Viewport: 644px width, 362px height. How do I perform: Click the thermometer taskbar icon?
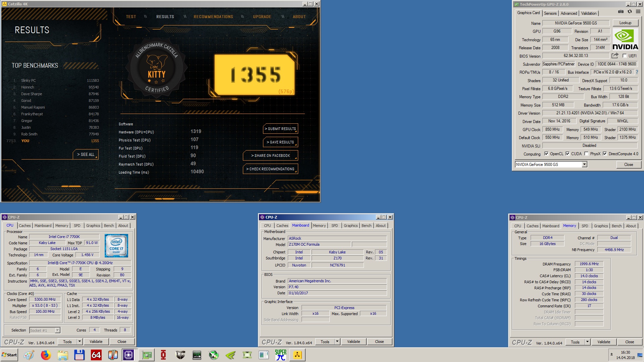(113, 355)
